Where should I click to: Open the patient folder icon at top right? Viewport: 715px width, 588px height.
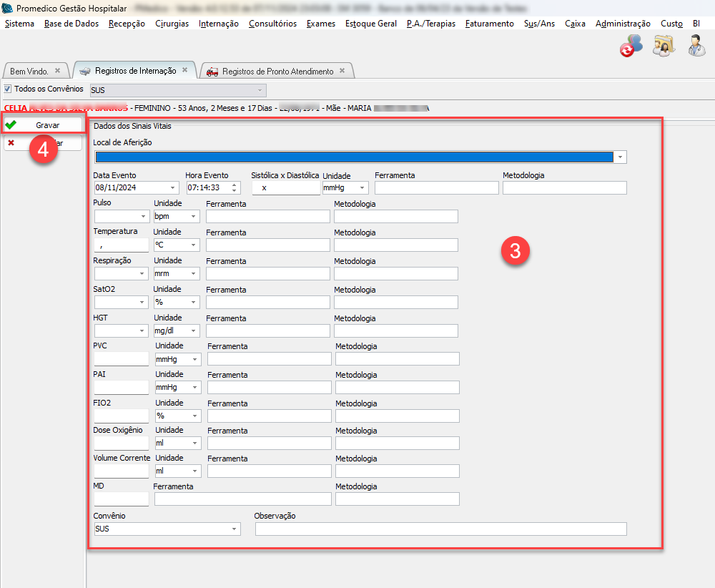(x=664, y=46)
